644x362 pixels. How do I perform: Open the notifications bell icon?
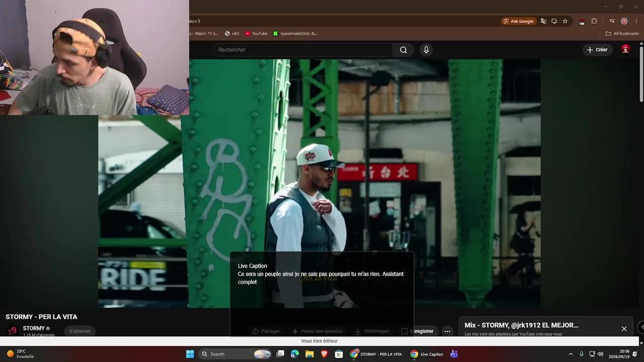pyautogui.click(x=635, y=354)
